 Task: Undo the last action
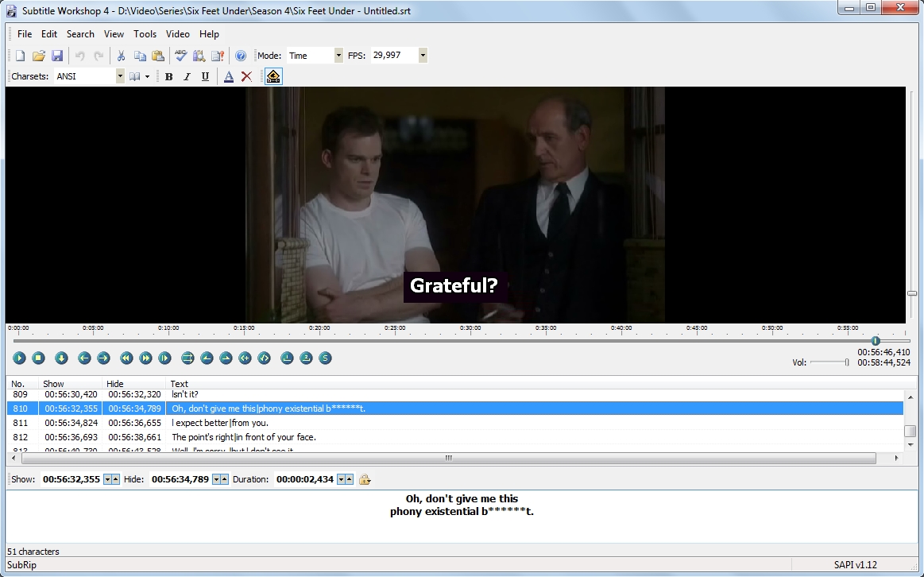pos(79,56)
